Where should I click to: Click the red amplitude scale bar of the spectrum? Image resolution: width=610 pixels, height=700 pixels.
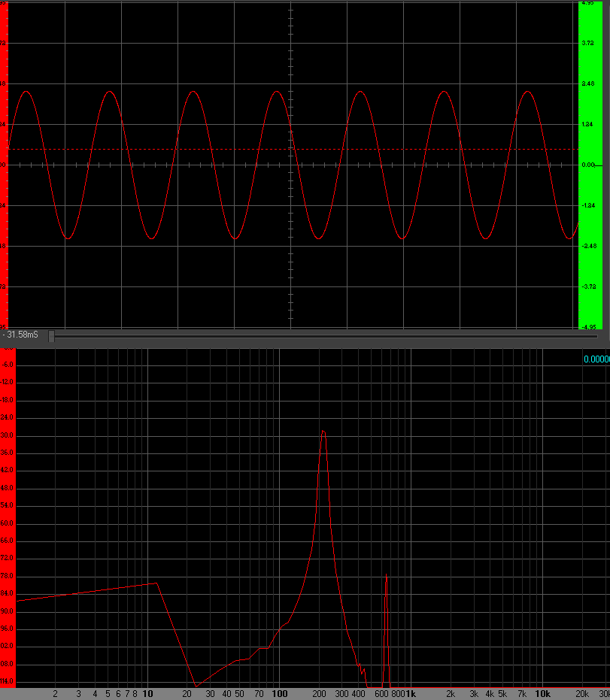coord(8,519)
